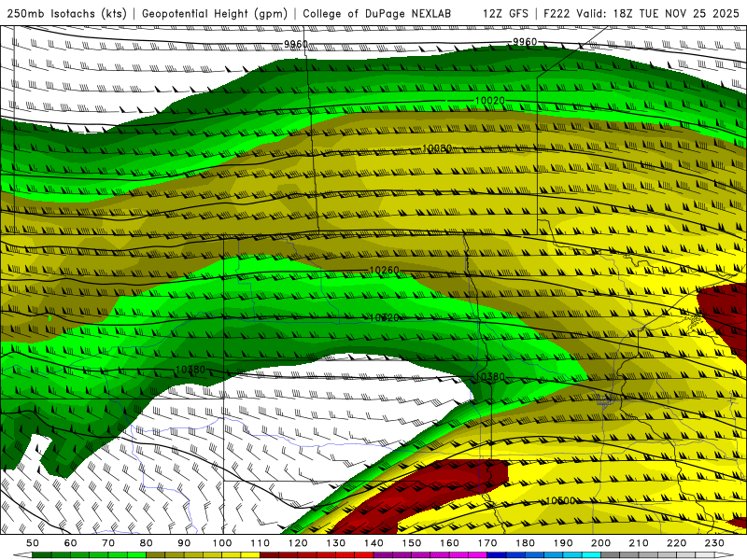Click the 70 value on color scale
747x560 pixels.
pos(108,543)
